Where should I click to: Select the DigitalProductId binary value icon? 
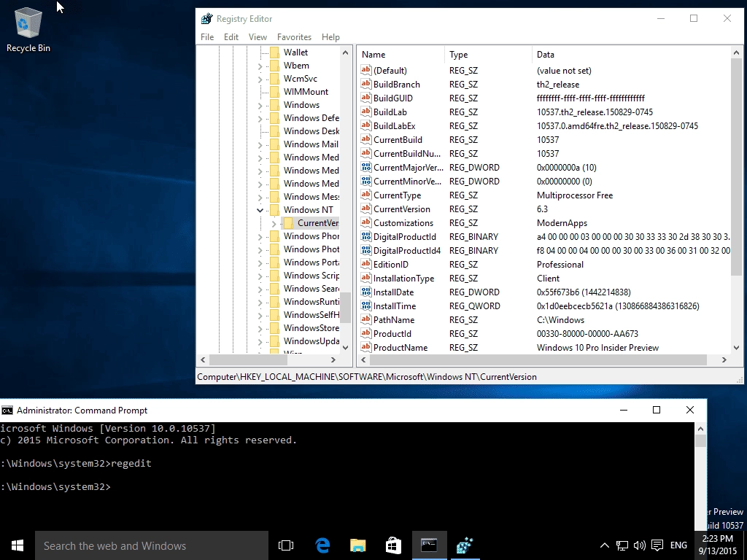click(x=366, y=236)
